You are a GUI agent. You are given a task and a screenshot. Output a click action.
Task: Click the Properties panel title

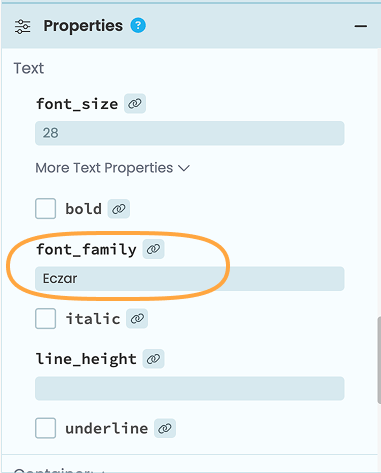(83, 26)
